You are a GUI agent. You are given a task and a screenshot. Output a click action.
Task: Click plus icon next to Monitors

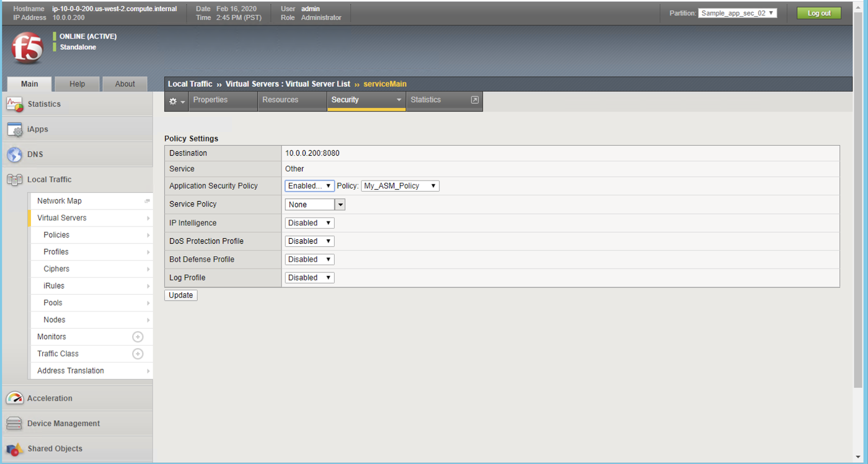coord(138,337)
